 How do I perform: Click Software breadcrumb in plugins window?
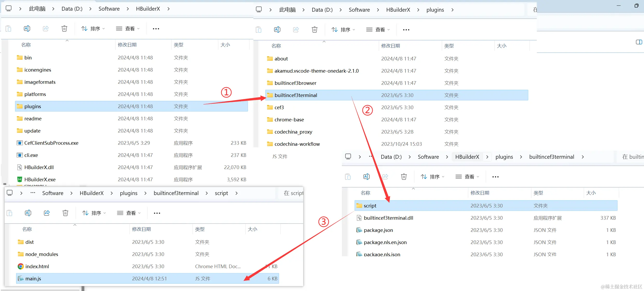[359, 10]
